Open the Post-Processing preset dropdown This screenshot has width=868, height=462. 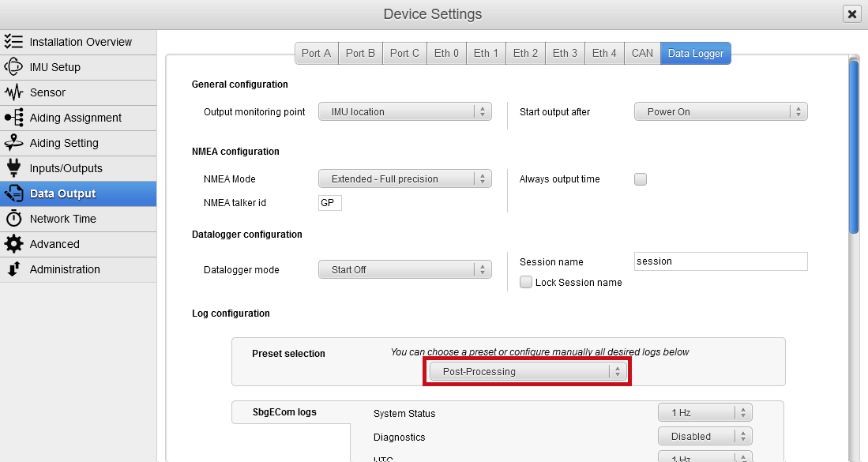(528, 371)
